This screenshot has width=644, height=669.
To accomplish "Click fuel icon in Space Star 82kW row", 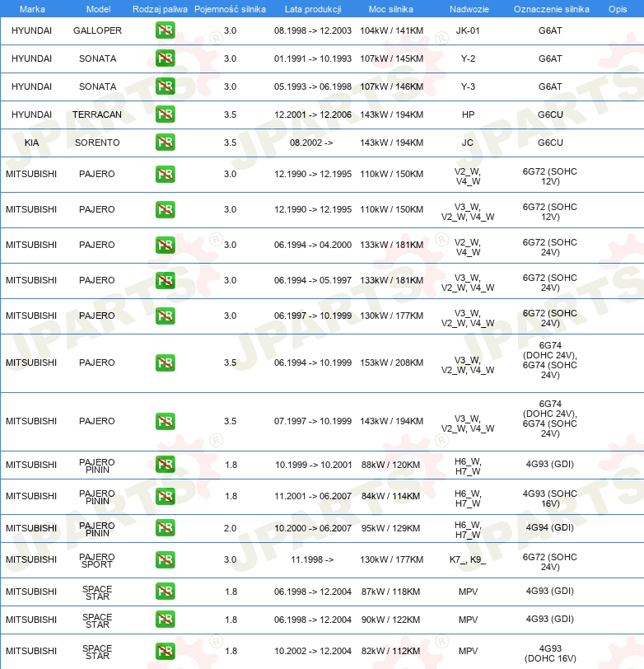I will 165,651.
